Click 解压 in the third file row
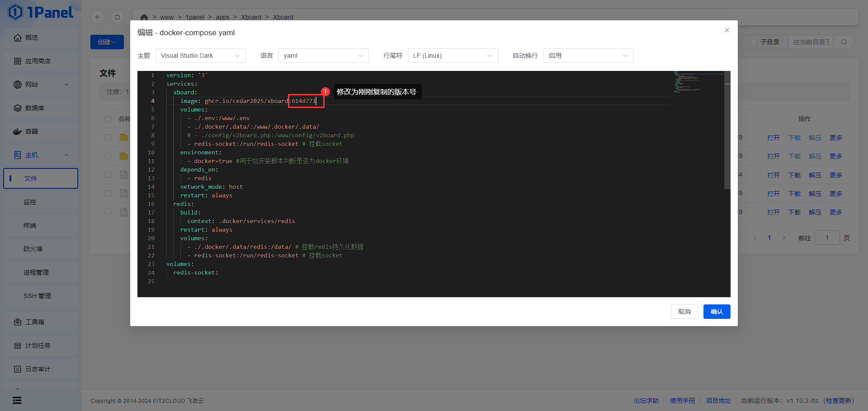The image size is (868, 411). (815, 175)
